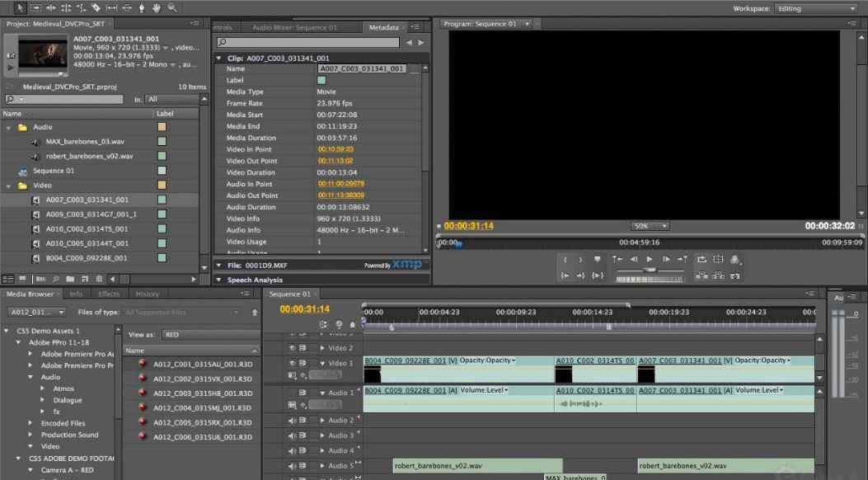
Task: Open the Media Browser tab
Action: coord(30,294)
